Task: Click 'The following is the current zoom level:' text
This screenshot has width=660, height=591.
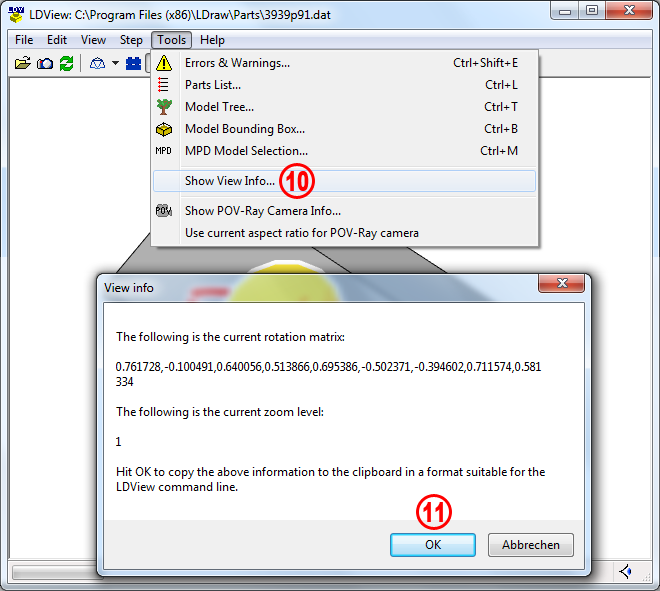Action: pyautogui.click(x=220, y=412)
